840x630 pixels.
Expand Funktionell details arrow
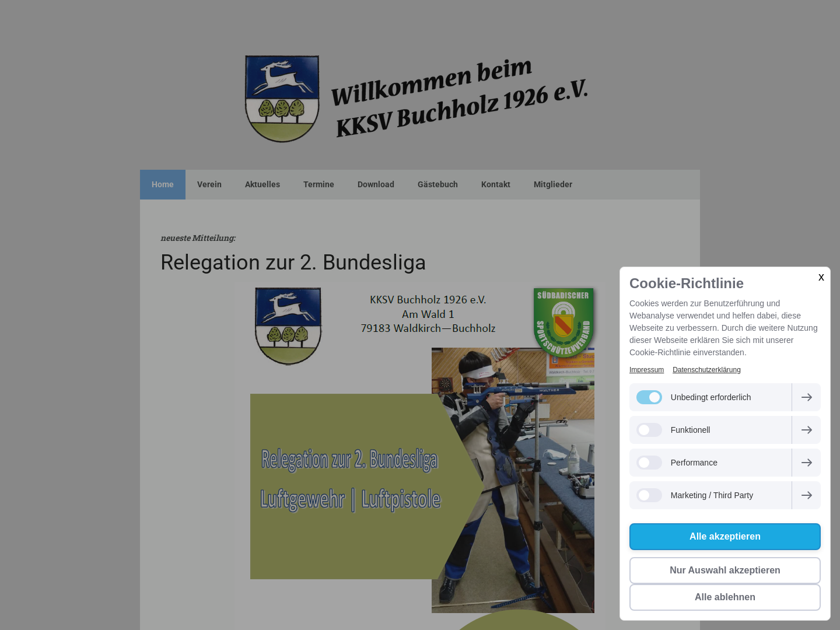click(x=806, y=430)
